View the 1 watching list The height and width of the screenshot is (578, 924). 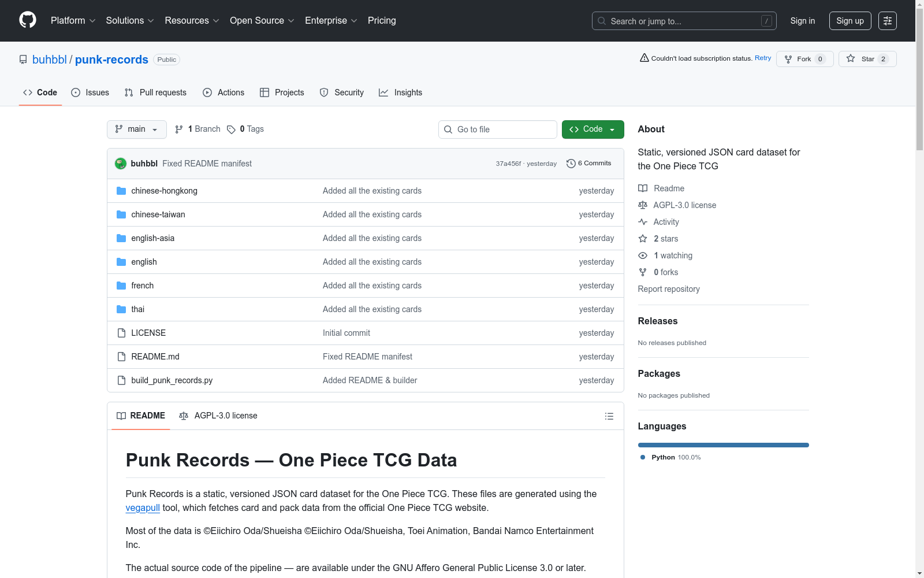665,255
